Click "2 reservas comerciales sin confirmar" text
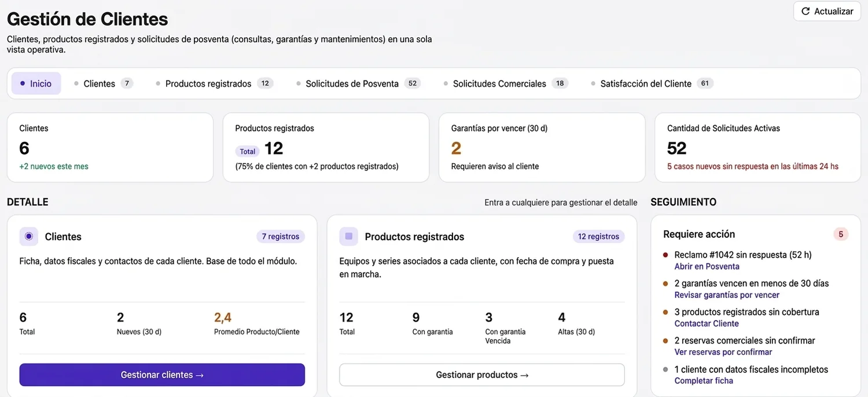Image resolution: width=868 pixels, height=397 pixels. (x=745, y=341)
